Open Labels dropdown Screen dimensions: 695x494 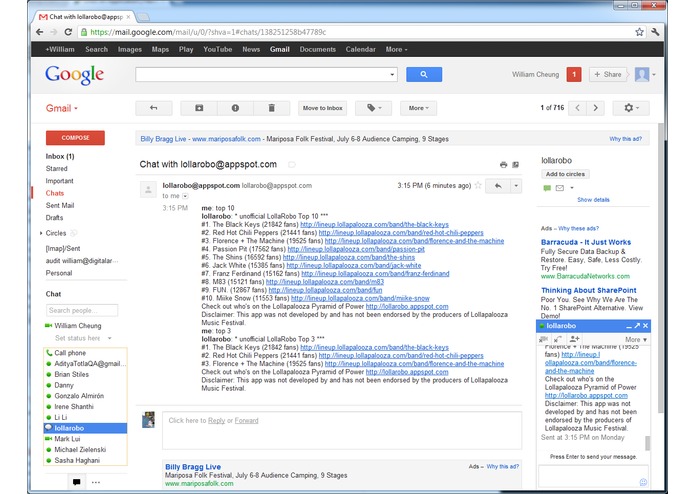(374, 108)
